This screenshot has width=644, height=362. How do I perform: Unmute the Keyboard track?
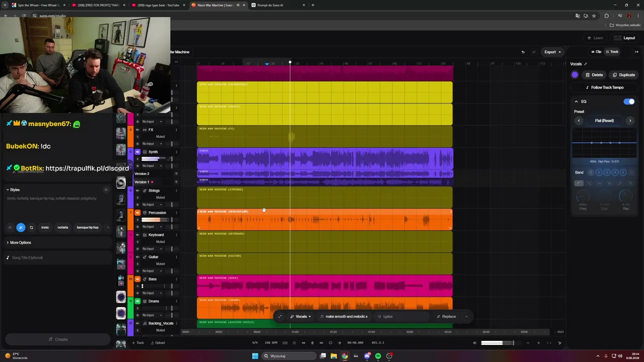(137, 235)
